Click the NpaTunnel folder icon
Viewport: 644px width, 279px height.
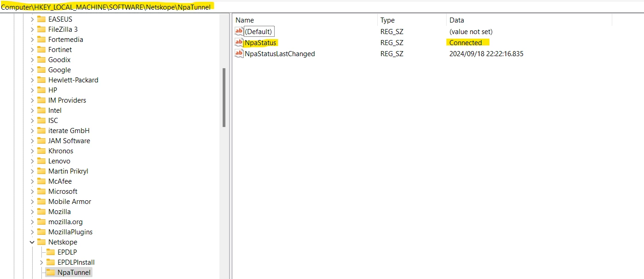[x=51, y=273]
